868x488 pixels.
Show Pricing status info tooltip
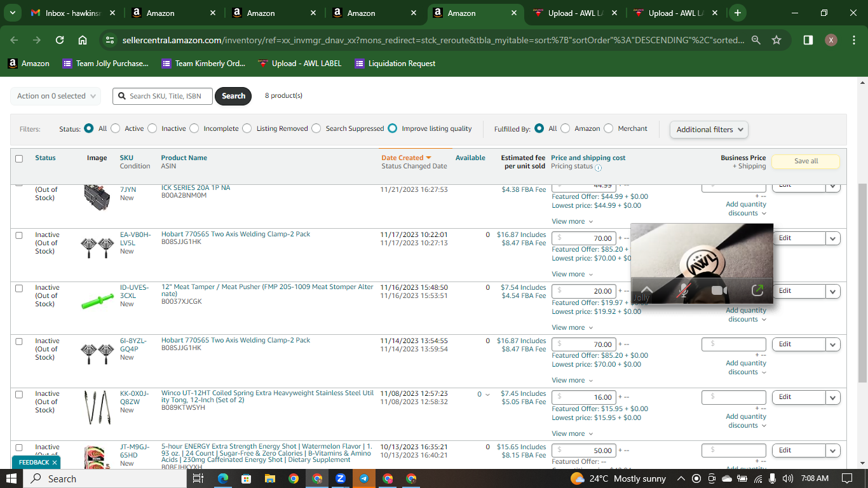tap(599, 168)
